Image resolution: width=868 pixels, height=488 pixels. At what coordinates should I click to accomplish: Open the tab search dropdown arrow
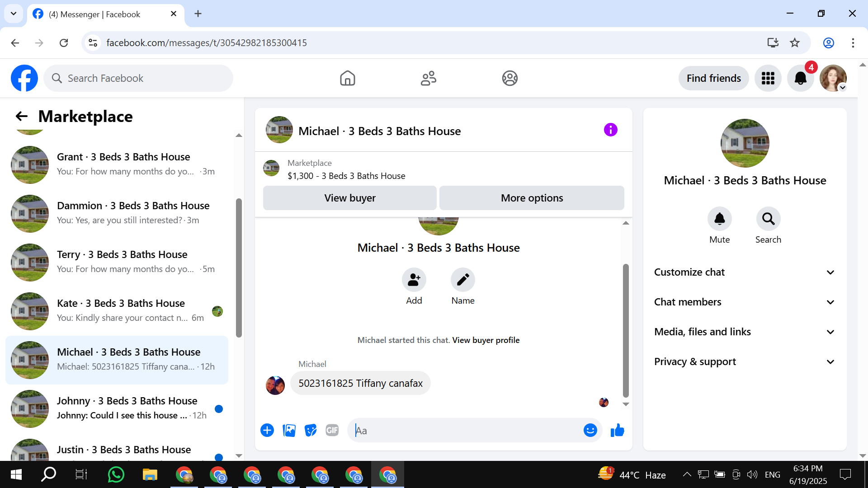[x=14, y=14]
